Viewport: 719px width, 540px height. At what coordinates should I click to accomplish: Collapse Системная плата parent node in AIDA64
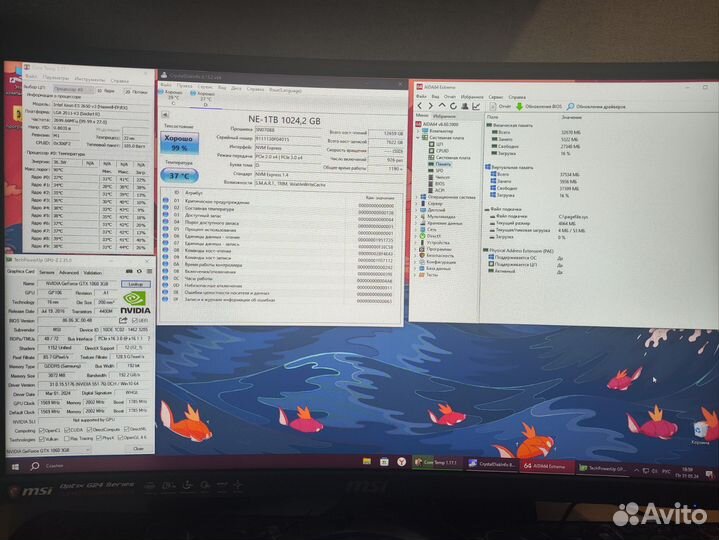click(x=418, y=138)
